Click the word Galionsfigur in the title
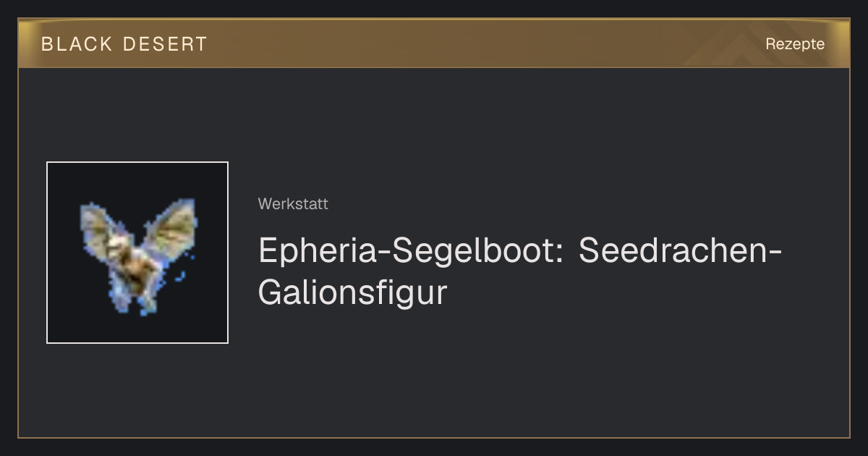This screenshot has height=456, width=868. (353, 293)
